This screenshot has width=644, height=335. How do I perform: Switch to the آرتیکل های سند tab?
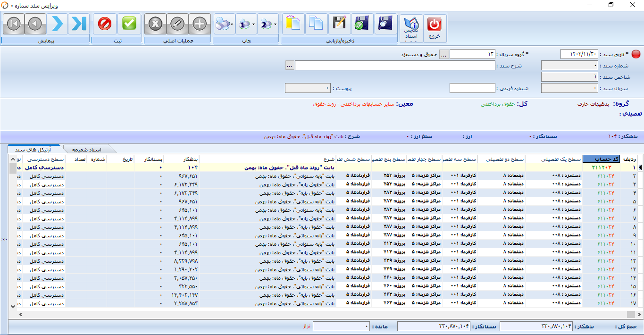point(34,149)
